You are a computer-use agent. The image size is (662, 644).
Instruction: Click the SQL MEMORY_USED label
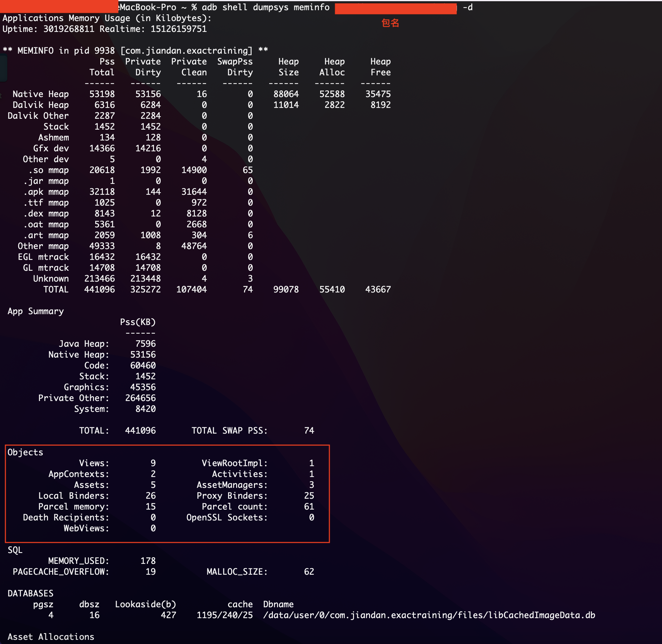(79, 561)
